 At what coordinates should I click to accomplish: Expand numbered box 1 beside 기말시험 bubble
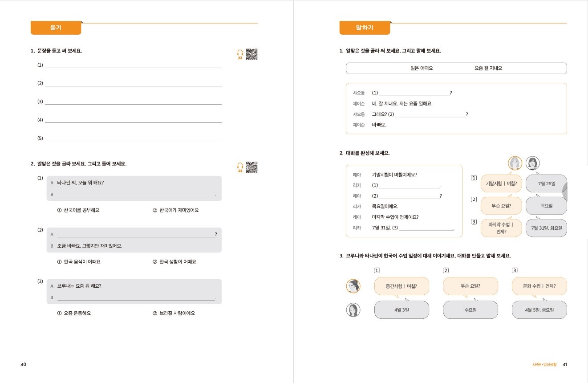(x=473, y=178)
